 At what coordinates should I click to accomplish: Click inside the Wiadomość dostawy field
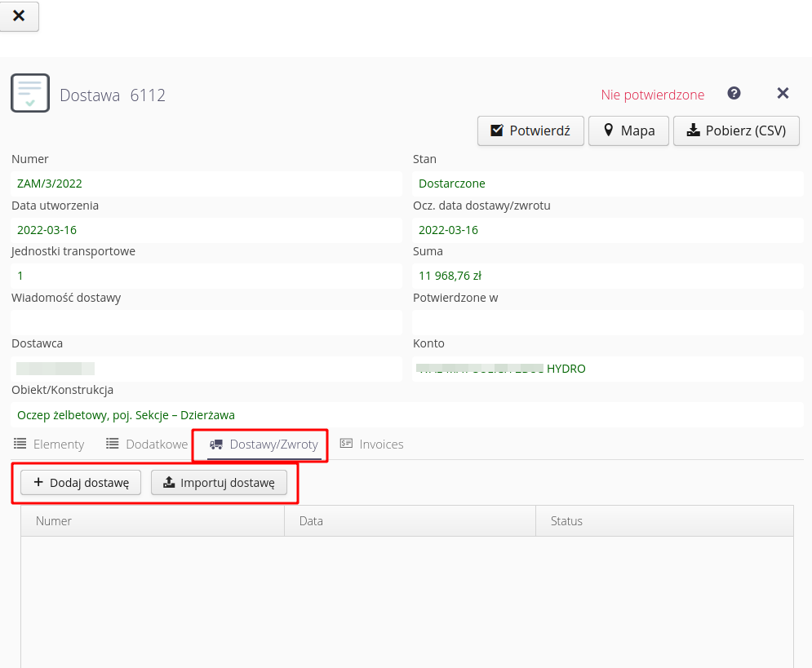[x=204, y=322]
